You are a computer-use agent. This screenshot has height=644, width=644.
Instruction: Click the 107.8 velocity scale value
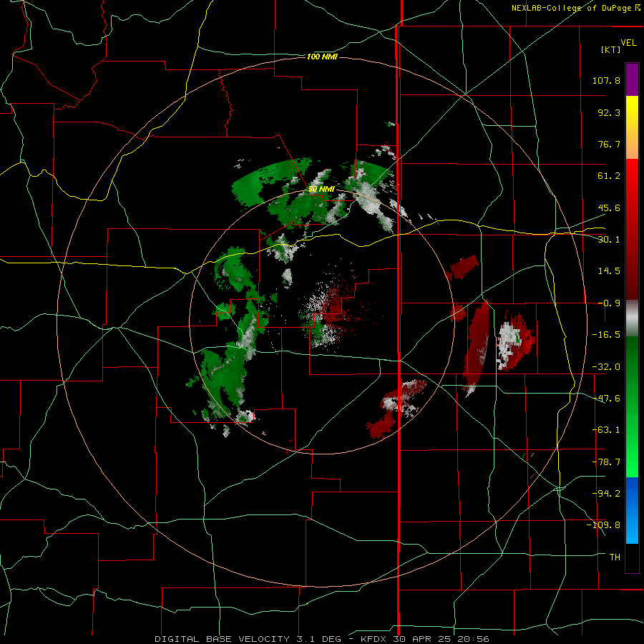click(x=606, y=80)
